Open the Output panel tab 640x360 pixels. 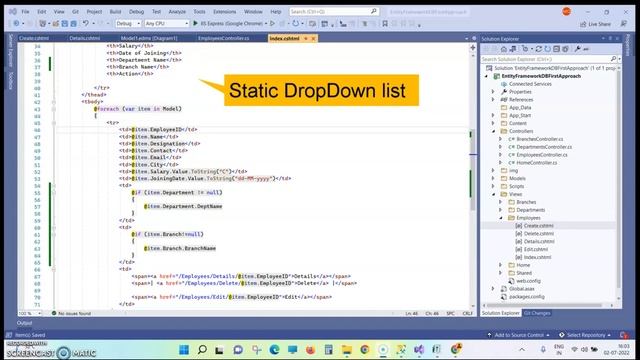tap(24, 323)
